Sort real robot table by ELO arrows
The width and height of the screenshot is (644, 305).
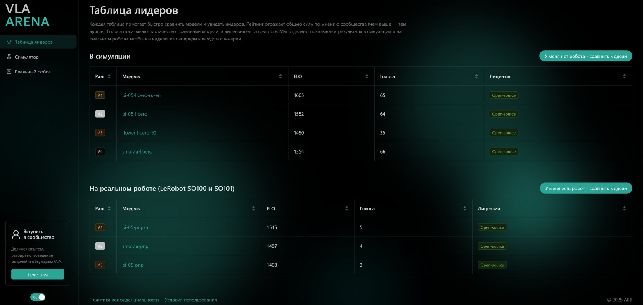[x=346, y=209]
